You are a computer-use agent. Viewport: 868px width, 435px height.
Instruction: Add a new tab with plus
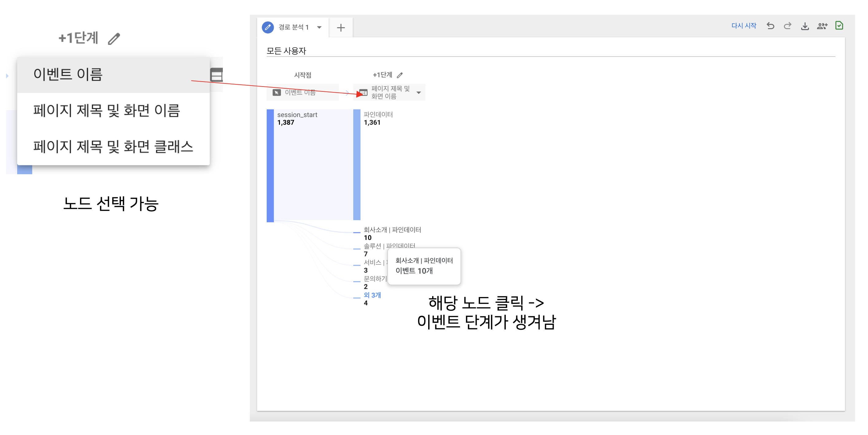[341, 28]
